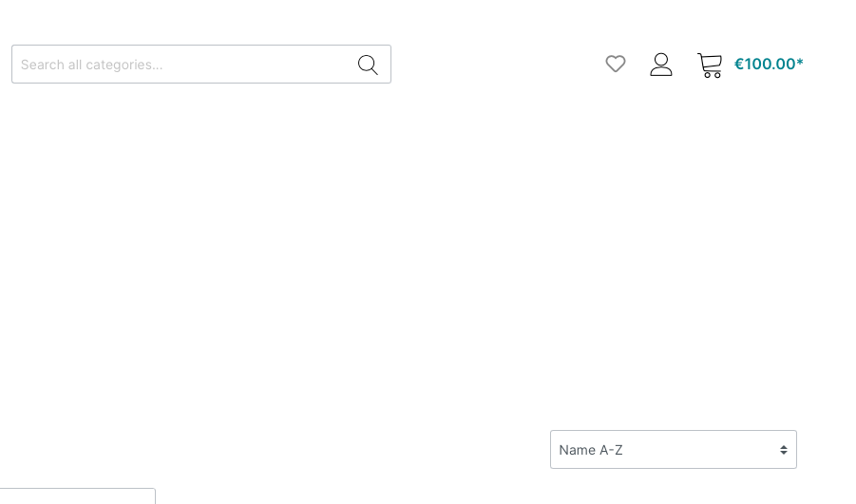Click the cart icon beside €100.00*

[710, 65]
